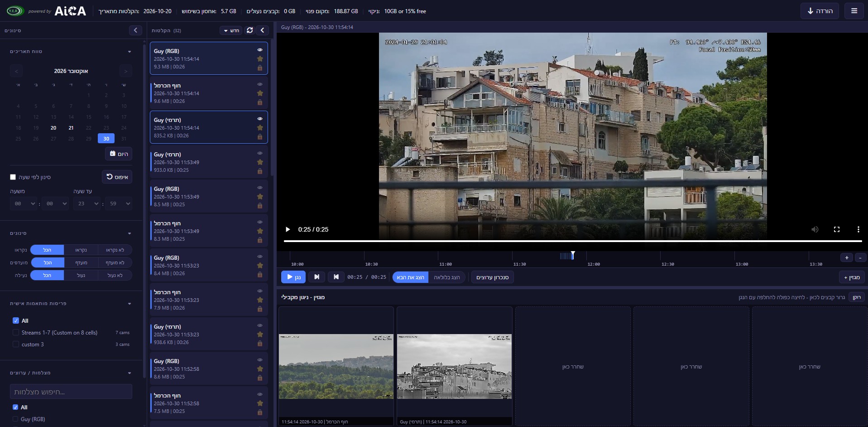
Task: Lock the Guy (RGB) 11:54:14 recording
Action: tap(260, 68)
